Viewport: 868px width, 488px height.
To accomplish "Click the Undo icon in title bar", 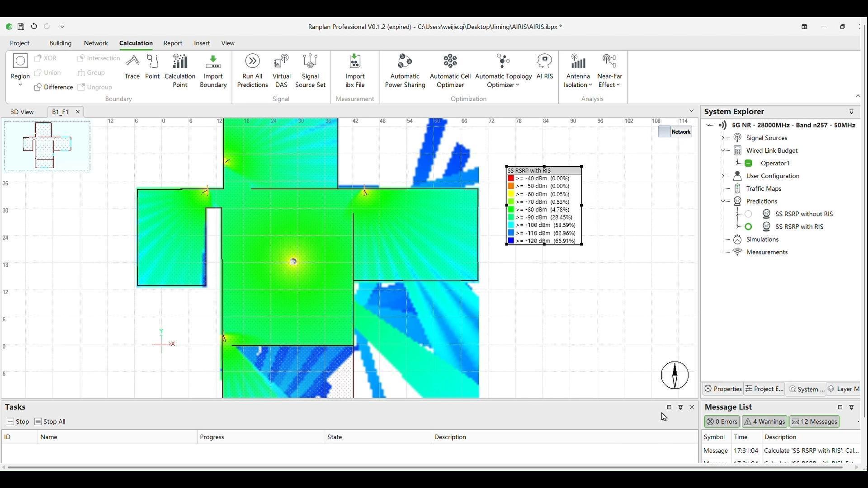I will coord(34,27).
